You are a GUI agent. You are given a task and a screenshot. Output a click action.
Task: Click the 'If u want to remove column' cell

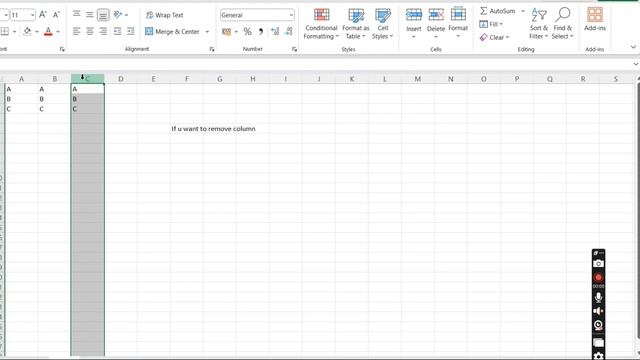point(213,129)
